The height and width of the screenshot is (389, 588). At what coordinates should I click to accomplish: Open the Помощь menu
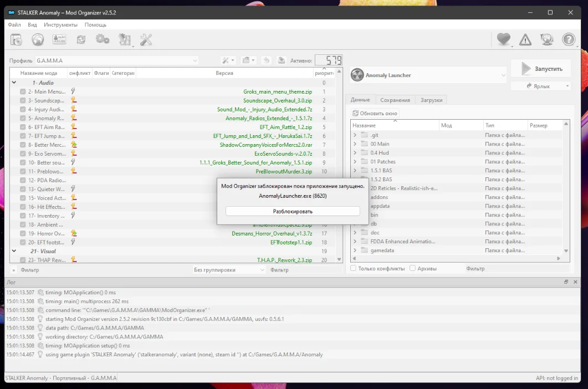(95, 24)
